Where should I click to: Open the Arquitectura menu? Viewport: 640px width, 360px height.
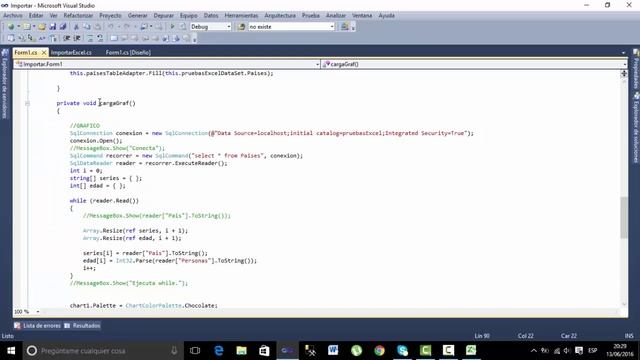point(280,16)
